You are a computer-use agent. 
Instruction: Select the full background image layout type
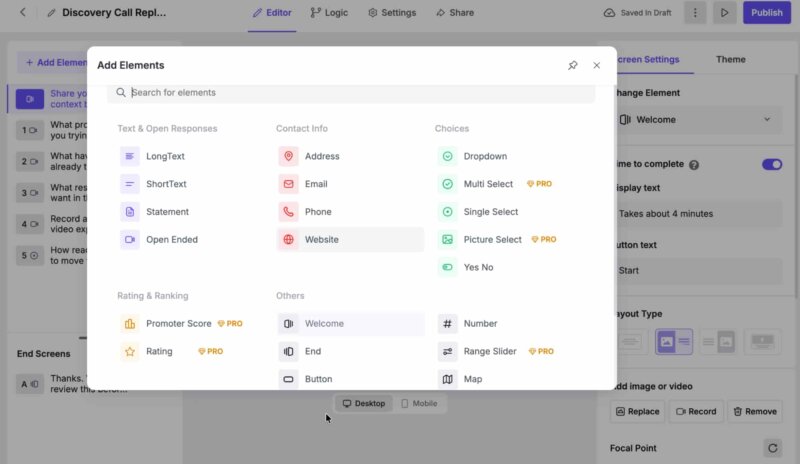762,341
